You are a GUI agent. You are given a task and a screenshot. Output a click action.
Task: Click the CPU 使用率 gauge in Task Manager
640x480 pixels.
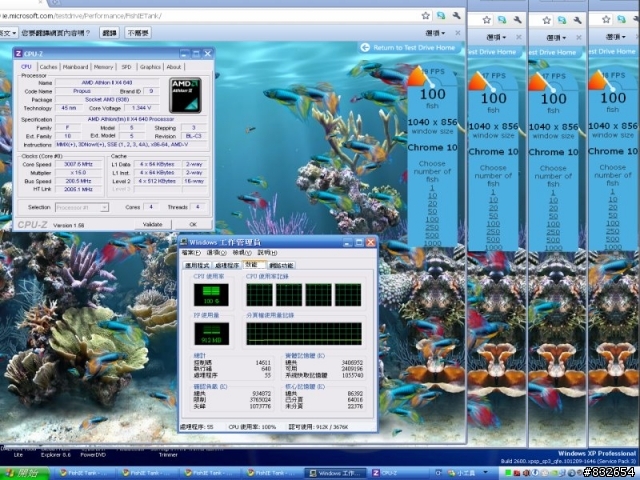[x=211, y=295]
